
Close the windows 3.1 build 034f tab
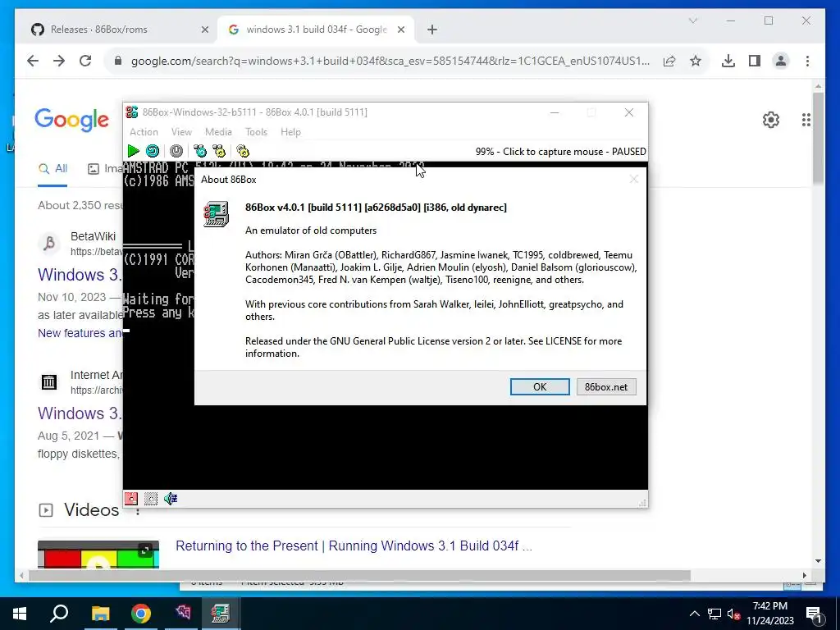pos(400,30)
